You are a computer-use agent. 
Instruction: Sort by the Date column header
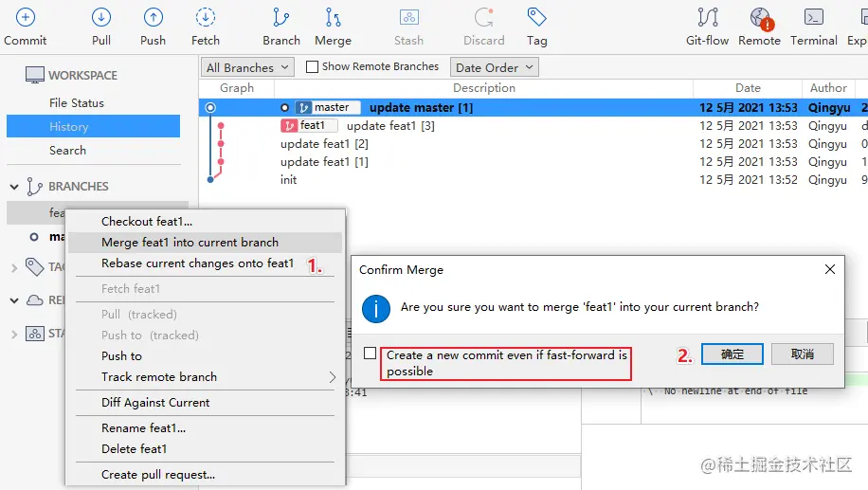pos(748,88)
